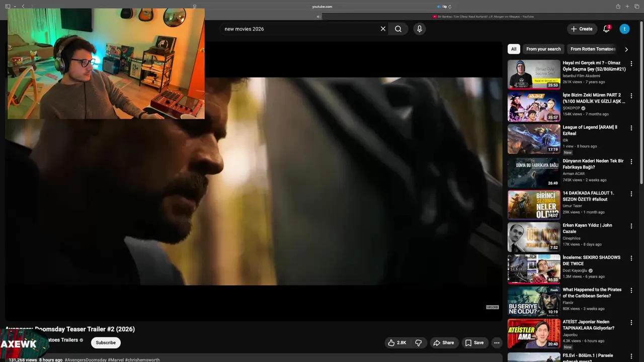
Task: Subscribe to the Rotten Tomatoes Trailers channel
Action: click(106, 343)
